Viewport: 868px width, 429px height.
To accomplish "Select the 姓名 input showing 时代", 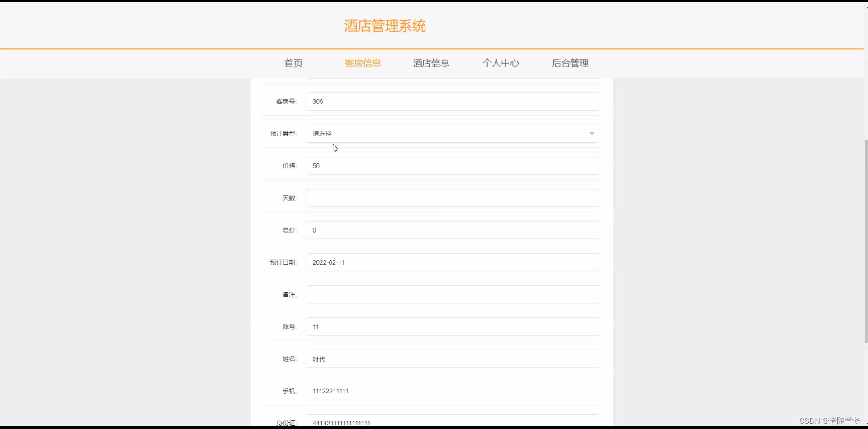I will 452,359.
